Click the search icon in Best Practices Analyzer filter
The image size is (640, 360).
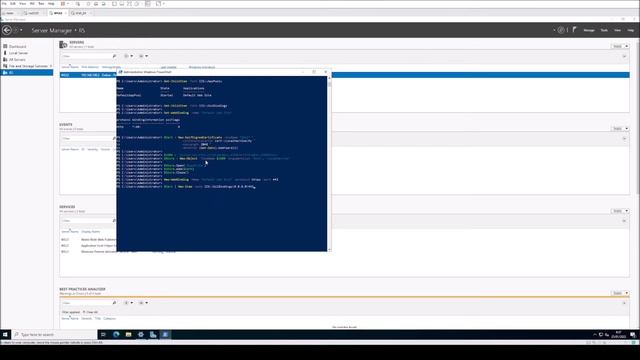[x=114, y=303]
